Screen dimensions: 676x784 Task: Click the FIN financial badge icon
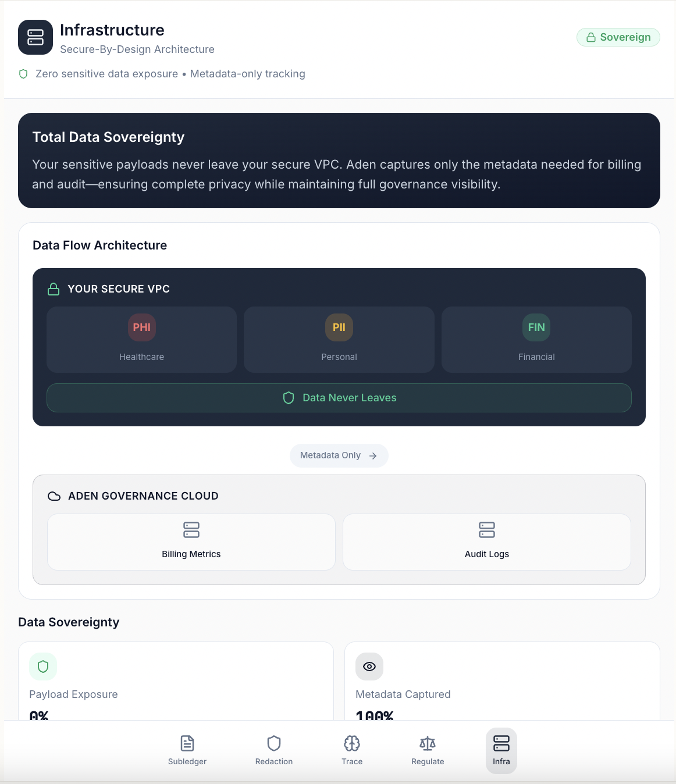coord(536,327)
